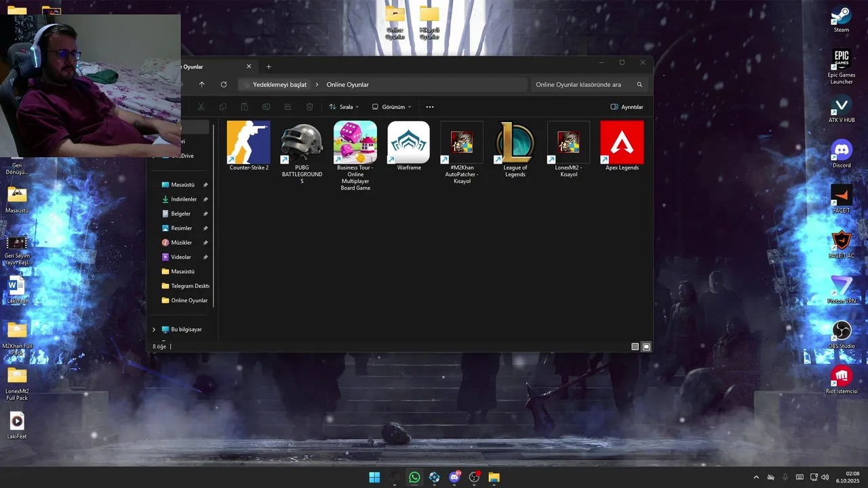Open Proton VPN desktop shortcut
The height and width of the screenshot is (488, 868).
[841, 290]
